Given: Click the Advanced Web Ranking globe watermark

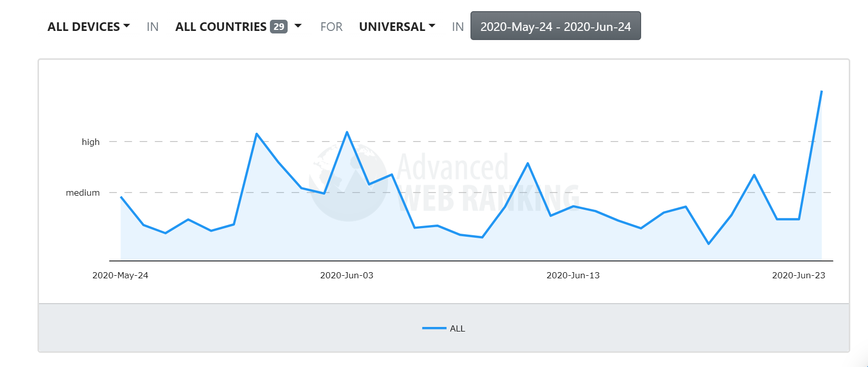Looking at the screenshot, I should (348, 182).
